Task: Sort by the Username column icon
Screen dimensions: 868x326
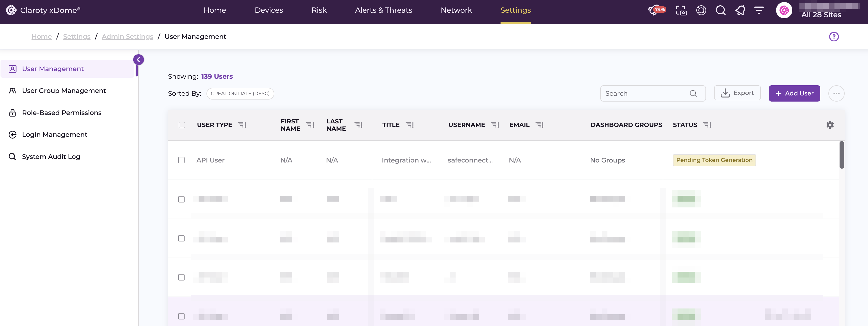Action: point(495,125)
